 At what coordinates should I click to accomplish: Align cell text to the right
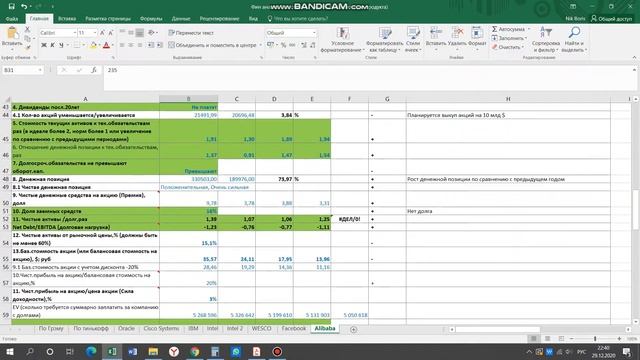(140, 45)
